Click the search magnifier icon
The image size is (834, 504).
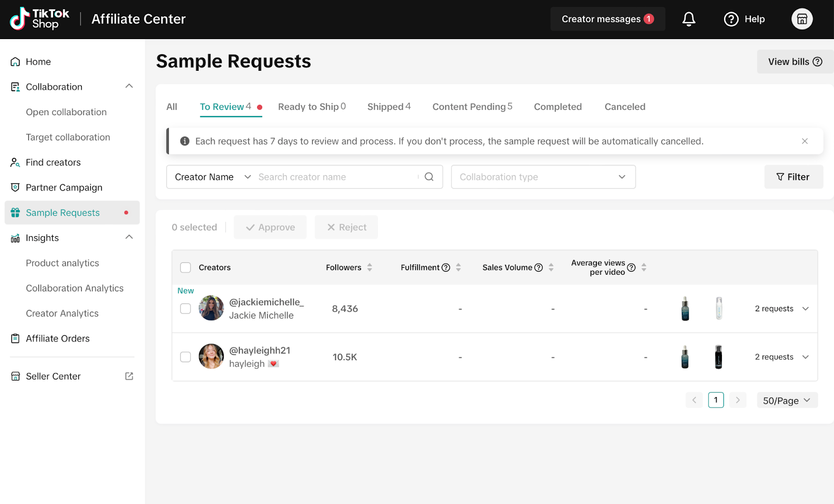(x=429, y=177)
